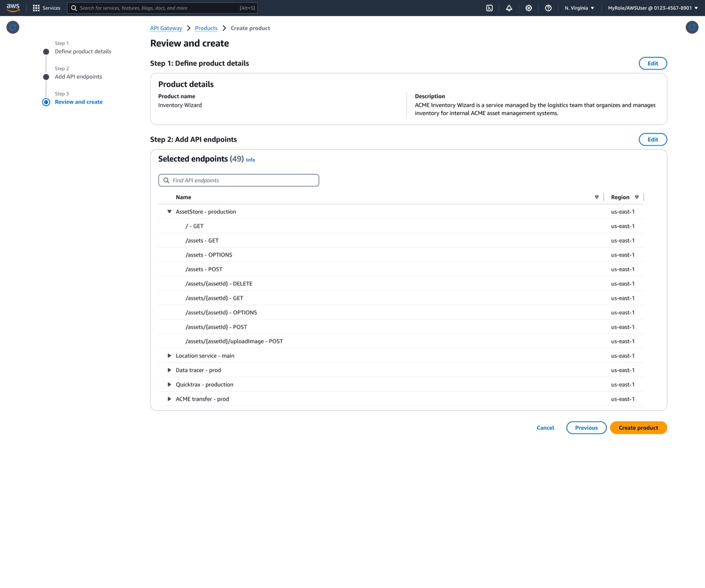
Task: Select '/assets/{assetId}/uploadImage - POST' row
Action: tap(400, 341)
